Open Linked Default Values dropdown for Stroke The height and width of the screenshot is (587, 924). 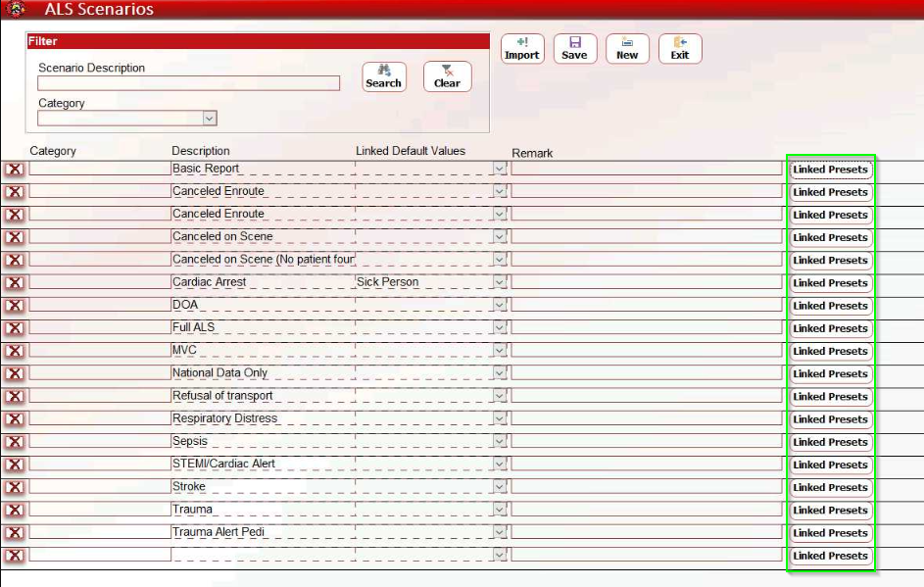tap(500, 487)
